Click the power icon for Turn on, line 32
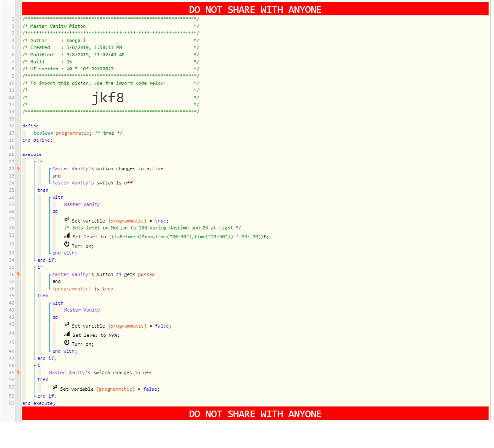The height and width of the screenshot is (448, 494). [67, 245]
